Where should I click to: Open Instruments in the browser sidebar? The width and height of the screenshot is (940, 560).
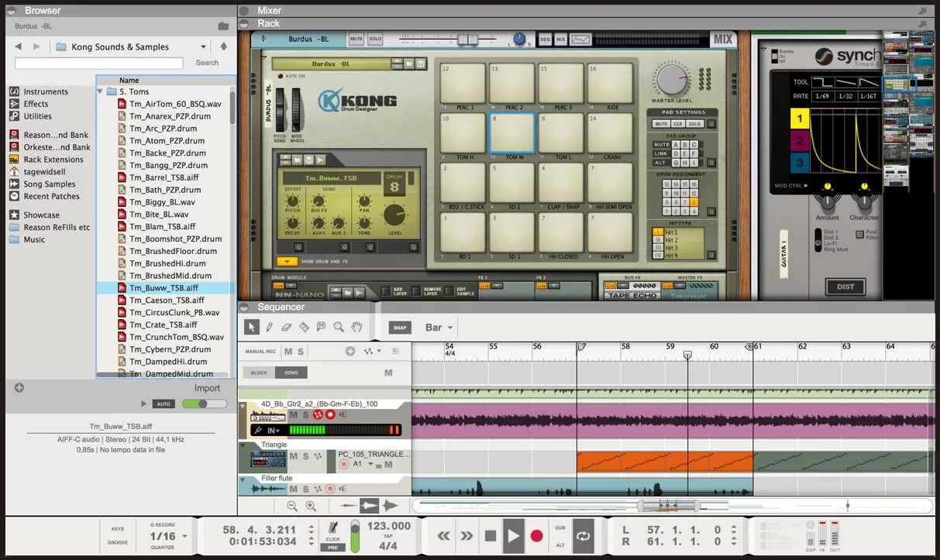[x=46, y=91]
